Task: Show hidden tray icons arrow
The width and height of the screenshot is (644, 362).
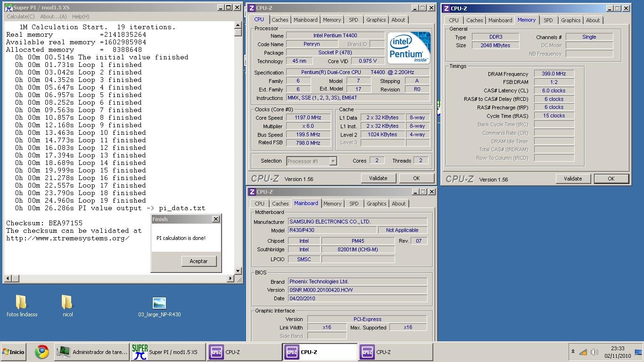Action: click(573, 352)
